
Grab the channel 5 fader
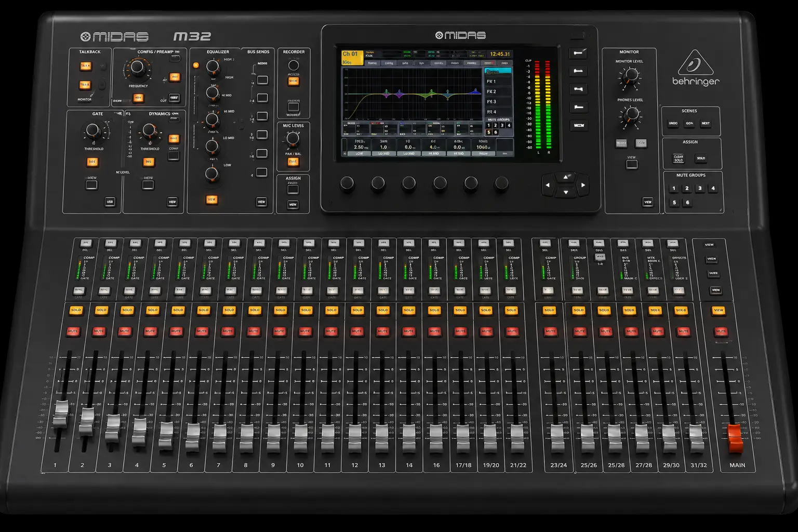click(166, 435)
